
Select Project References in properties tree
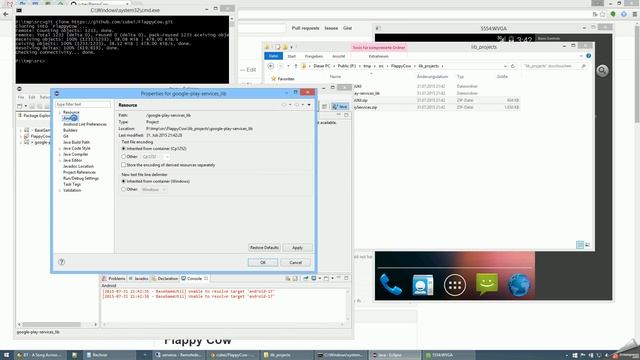(79, 172)
